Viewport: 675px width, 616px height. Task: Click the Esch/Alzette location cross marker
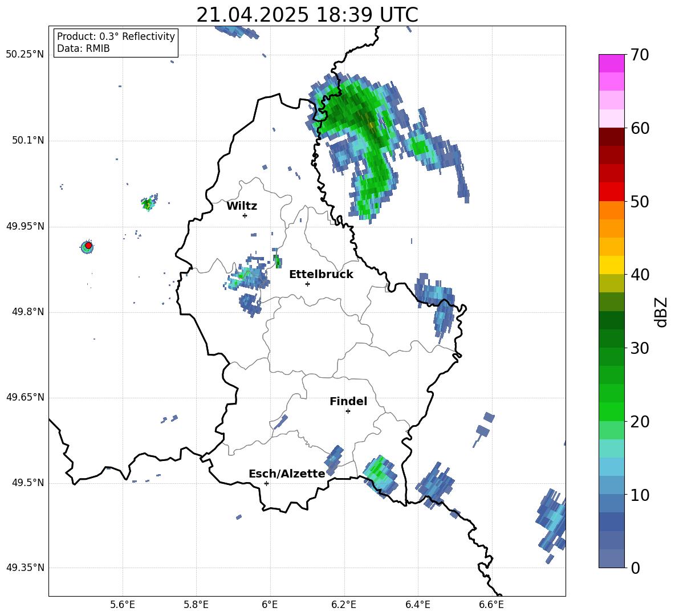(x=266, y=483)
